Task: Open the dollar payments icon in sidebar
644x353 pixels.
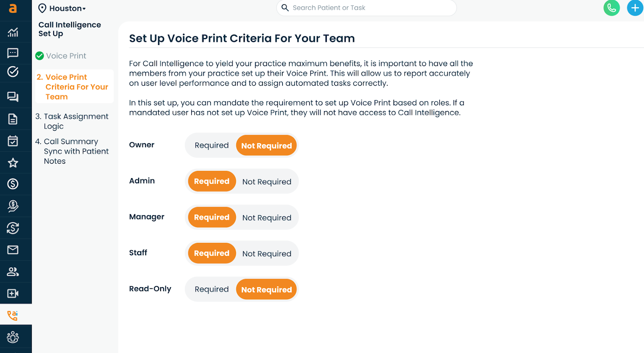Action: pyautogui.click(x=13, y=184)
